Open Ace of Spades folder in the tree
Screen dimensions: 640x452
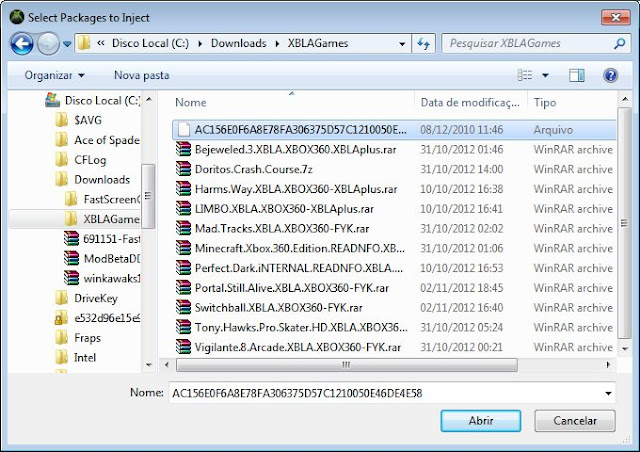98,140
